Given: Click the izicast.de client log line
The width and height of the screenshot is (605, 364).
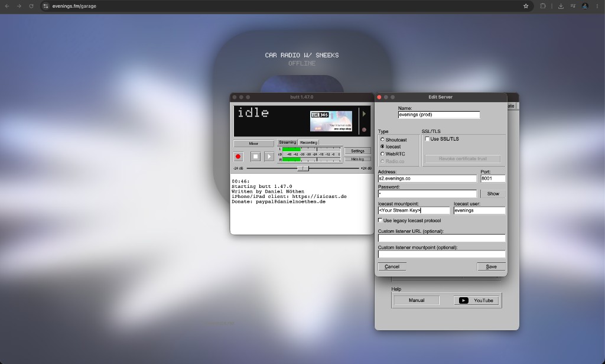Looking at the screenshot, I should [x=289, y=196].
